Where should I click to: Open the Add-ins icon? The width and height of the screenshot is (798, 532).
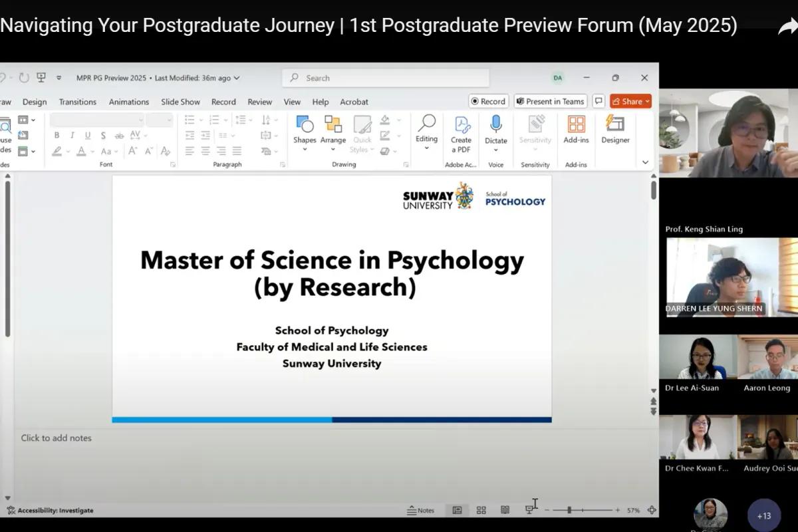click(x=577, y=124)
